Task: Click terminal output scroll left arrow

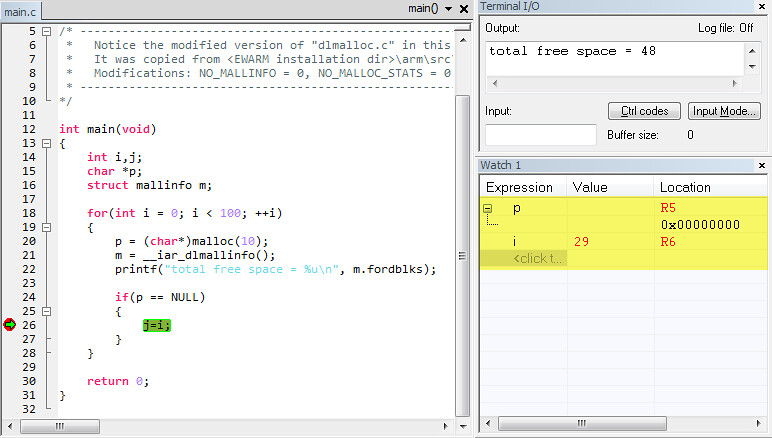Action: tap(494, 84)
